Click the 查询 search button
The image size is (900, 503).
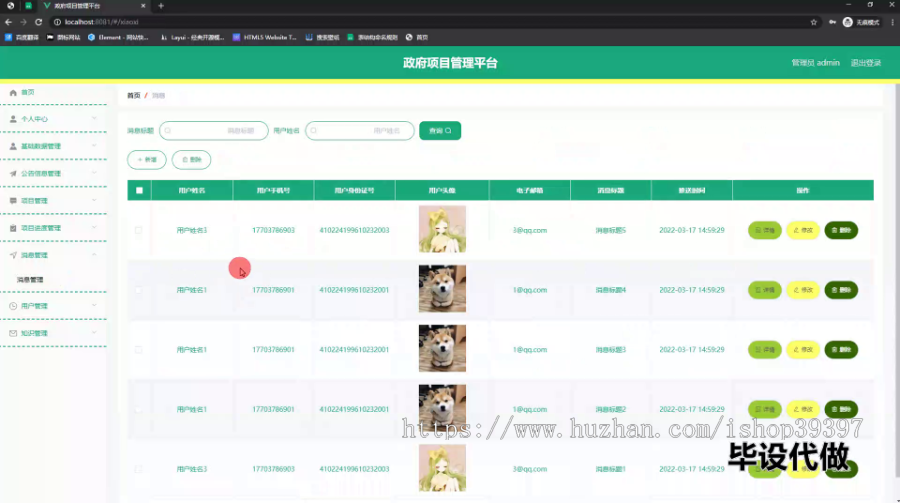(440, 131)
